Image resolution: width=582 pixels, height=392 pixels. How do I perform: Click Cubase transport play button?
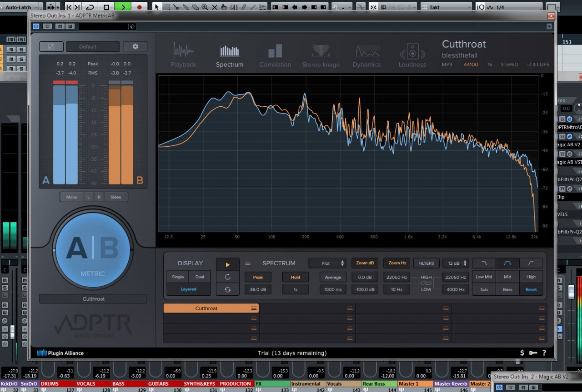123,7
